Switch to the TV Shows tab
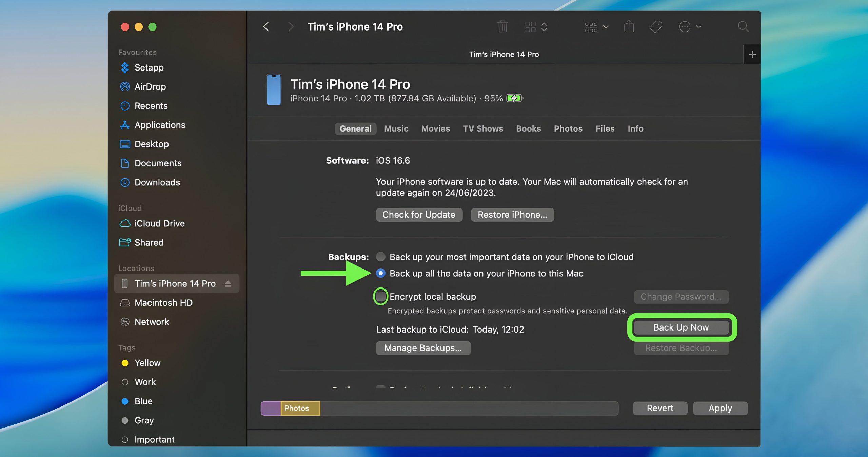Image resolution: width=868 pixels, height=457 pixels. point(483,128)
